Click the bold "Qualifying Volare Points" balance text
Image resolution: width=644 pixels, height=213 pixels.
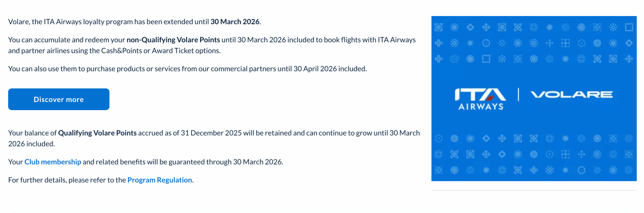(x=97, y=133)
